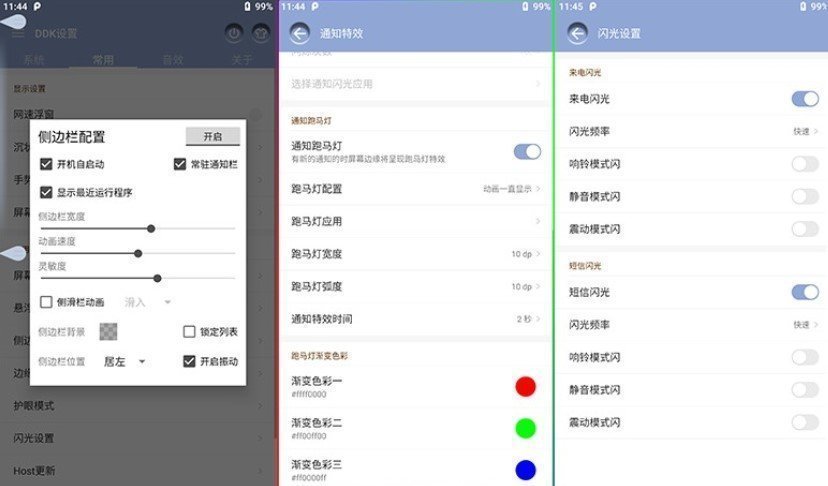This screenshot has width=828, height=486.
Task: Toggle the 来电闪光 switch
Action: (x=805, y=99)
